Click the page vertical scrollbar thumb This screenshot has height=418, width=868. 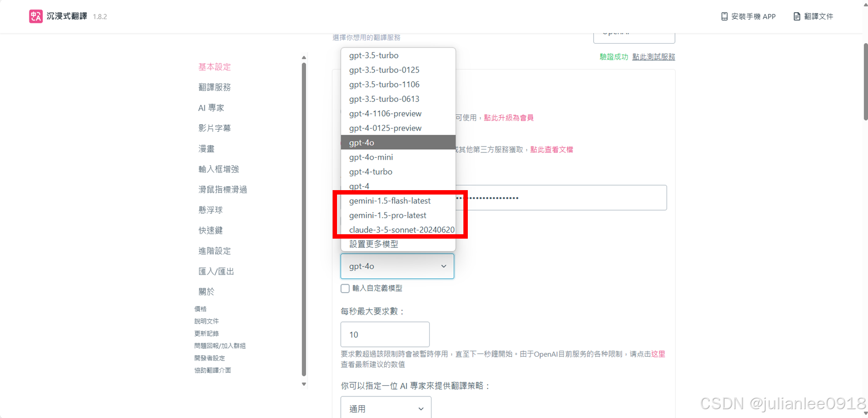(x=865, y=81)
